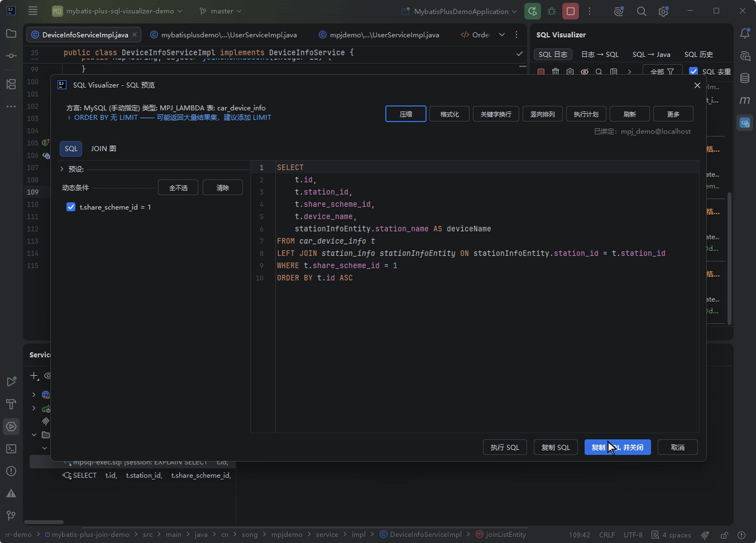Clear SQL logs with the trash icon

[x=555, y=71]
